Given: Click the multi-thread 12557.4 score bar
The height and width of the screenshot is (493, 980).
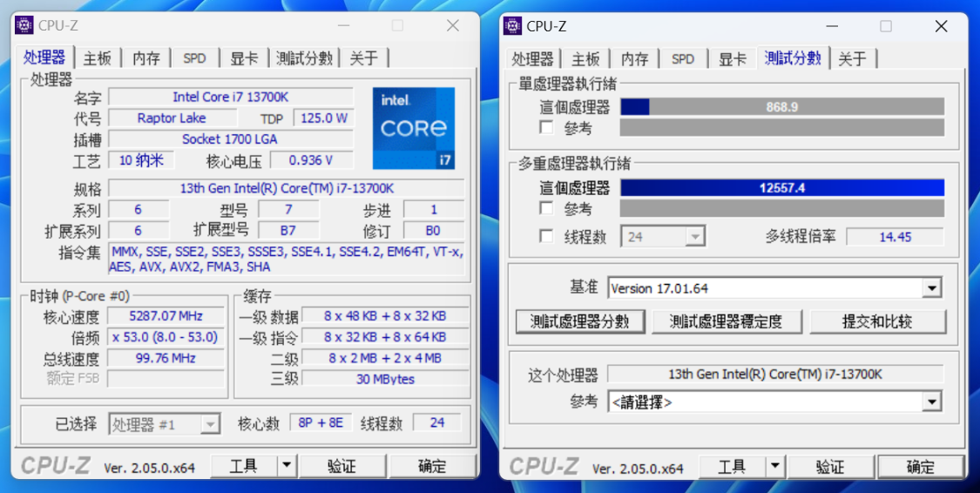Looking at the screenshot, I should pos(782,187).
